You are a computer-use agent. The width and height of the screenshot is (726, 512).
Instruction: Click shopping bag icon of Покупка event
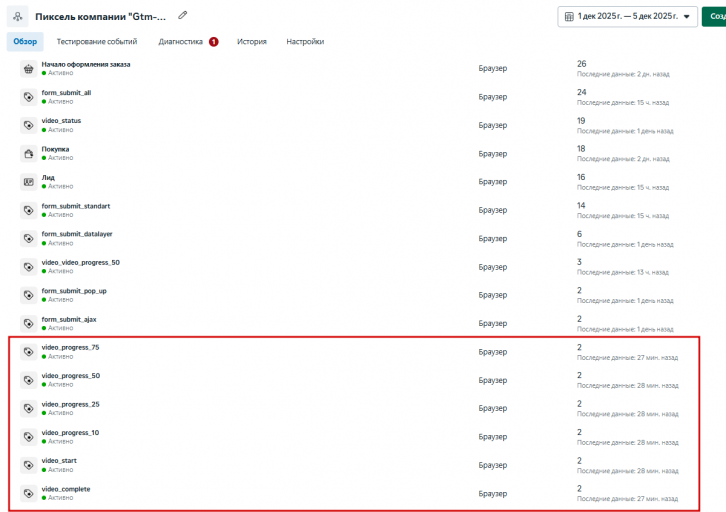(29, 154)
